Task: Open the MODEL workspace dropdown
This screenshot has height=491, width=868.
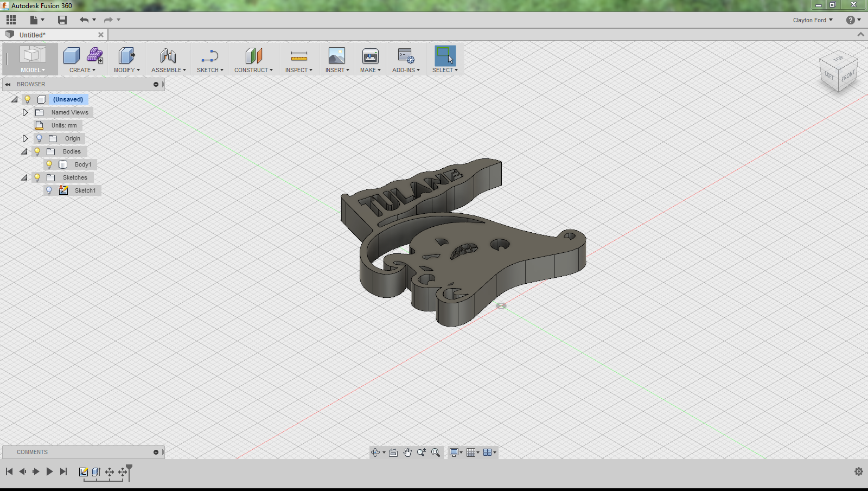Action: [x=33, y=70]
